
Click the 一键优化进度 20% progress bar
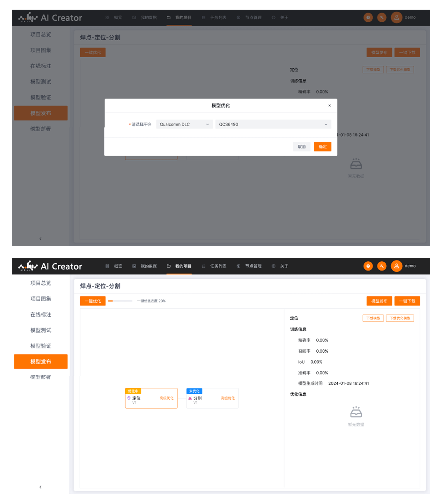[x=120, y=301]
